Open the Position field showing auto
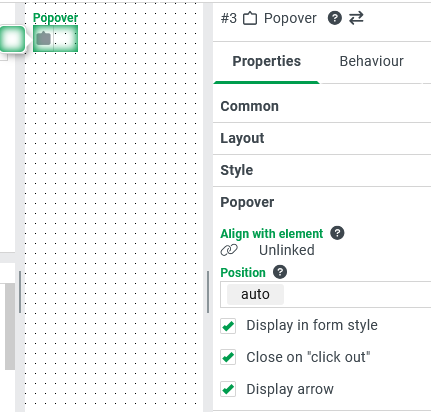The width and height of the screenshot is (431, 412). click(325, 294)
